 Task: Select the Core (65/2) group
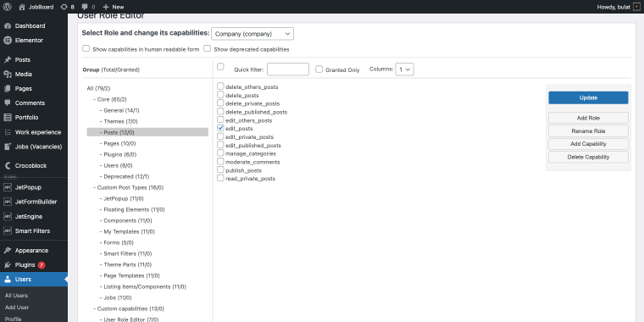coord(112,99)
